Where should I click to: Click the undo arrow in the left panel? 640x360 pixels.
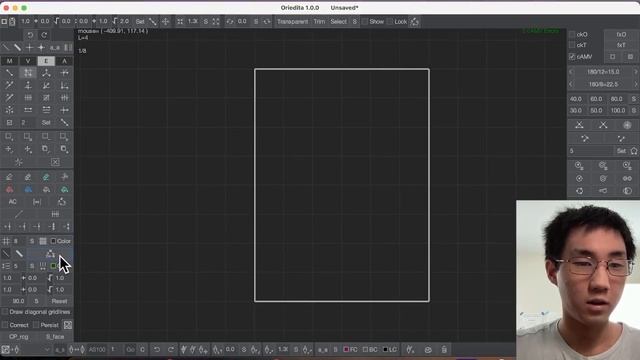(30, 35)
